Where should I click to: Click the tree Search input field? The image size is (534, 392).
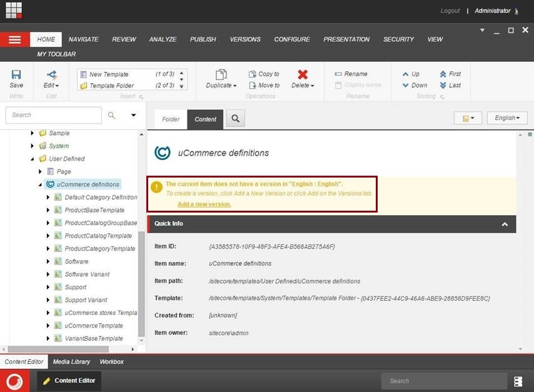(54, 115)
